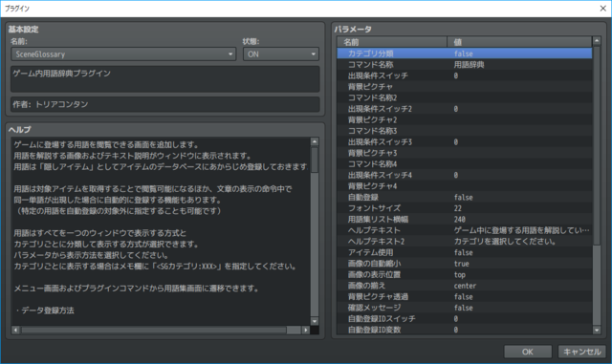Select the アイテム使用 parameter row
The width and height of the screenshot is (612, 364).
tap(465, 252)
